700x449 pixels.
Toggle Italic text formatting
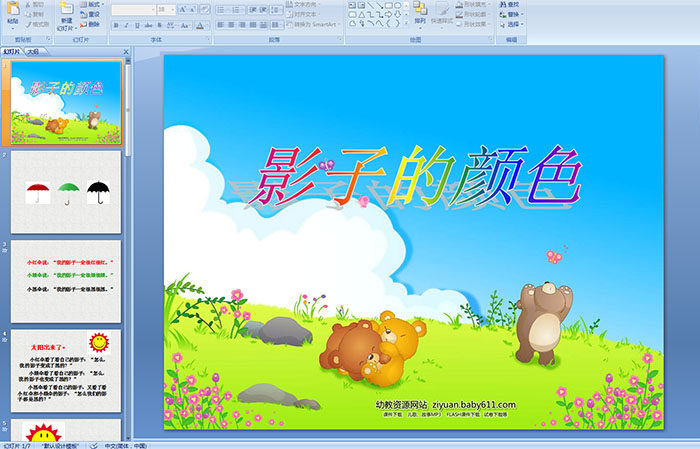pos(125,24)
